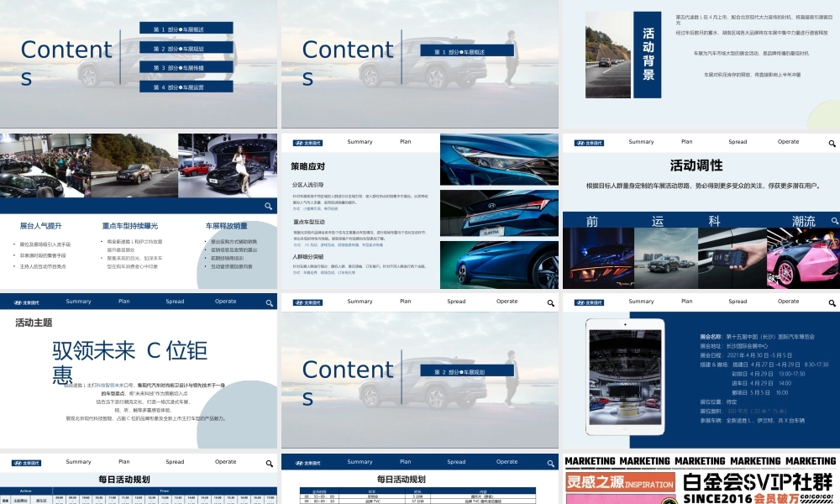Click search icon on second-part Contents slide

[550, 303]
